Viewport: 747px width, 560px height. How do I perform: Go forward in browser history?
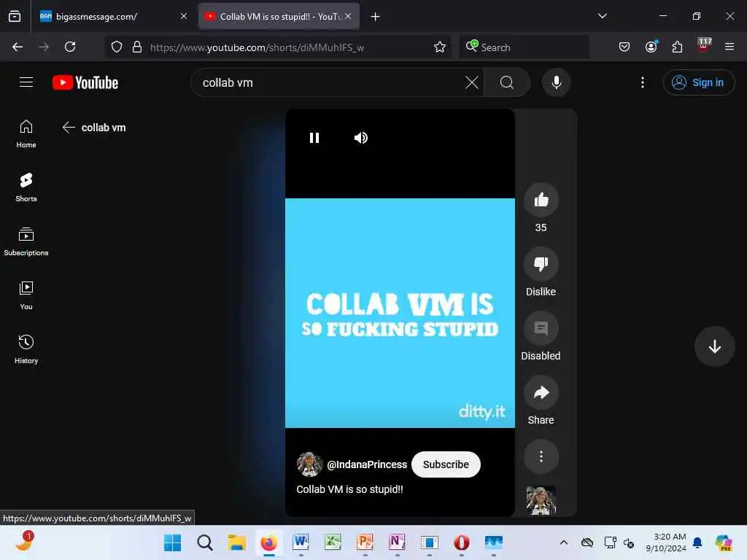pos(43,47)
